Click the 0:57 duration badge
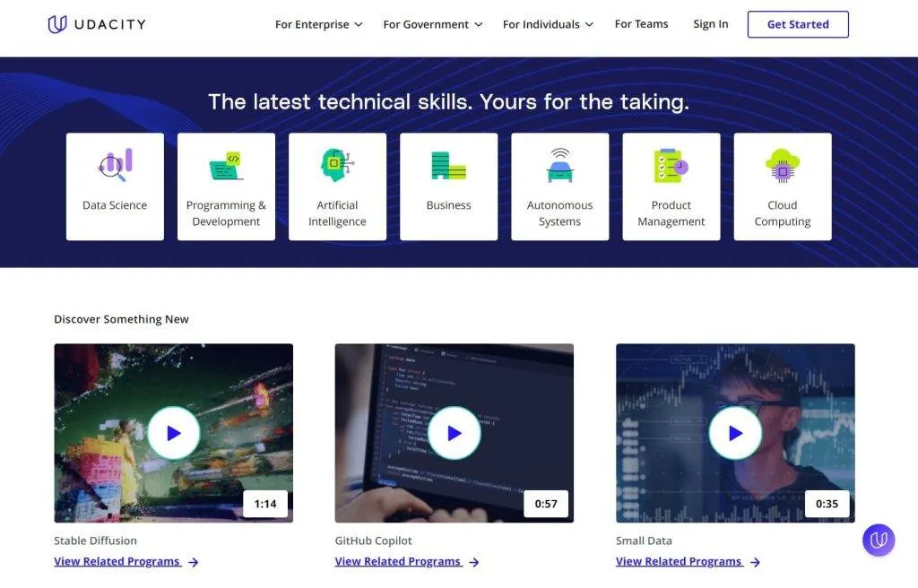Viewport: 918px width, 588px height. (546, 504)
